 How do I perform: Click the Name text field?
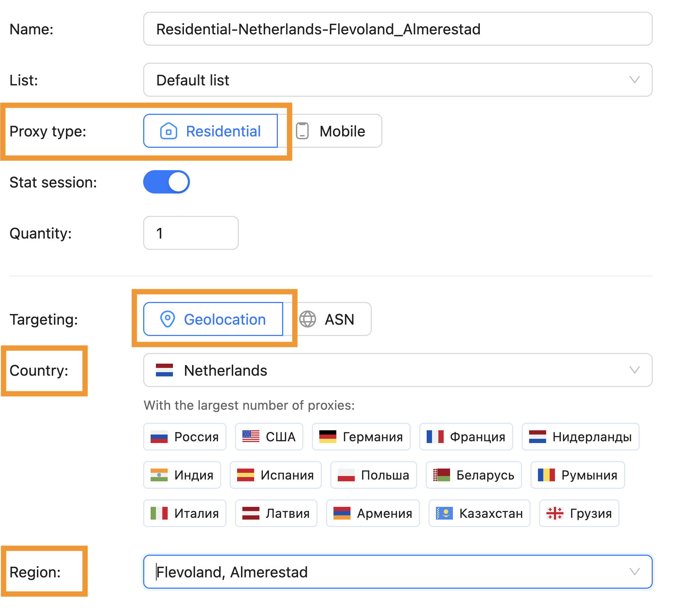coord(397,29)
